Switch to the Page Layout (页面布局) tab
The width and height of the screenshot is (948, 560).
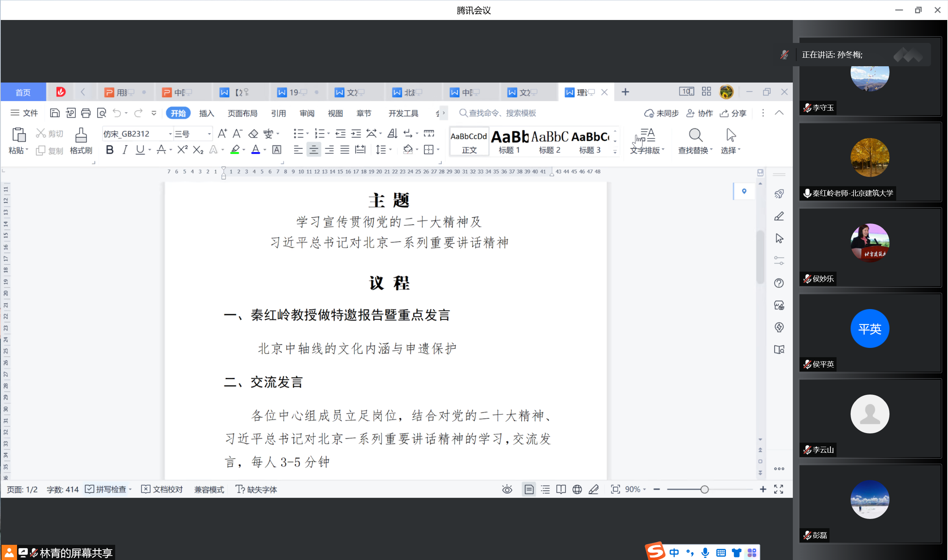pyautogui.click(x=243, y=113)
